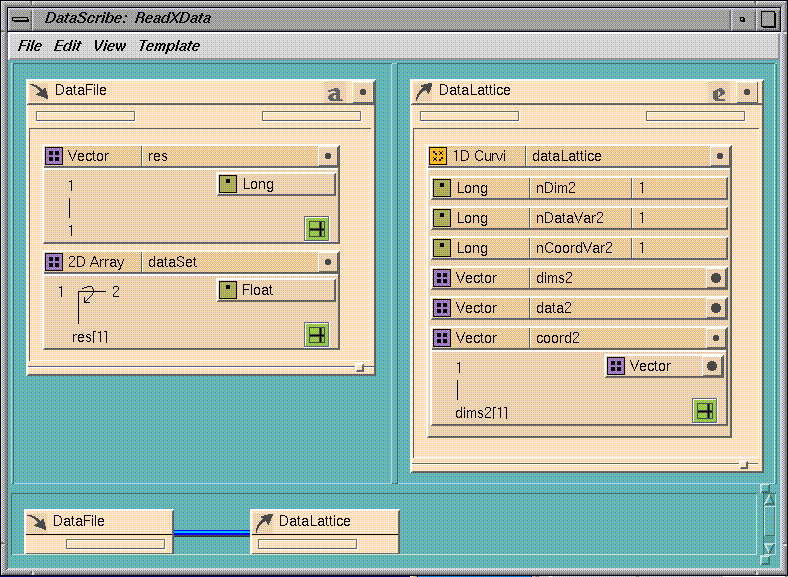Collapse the DataLattice panel using its header dot button
This screenshot has width=788, height=577.
[747, 92]
